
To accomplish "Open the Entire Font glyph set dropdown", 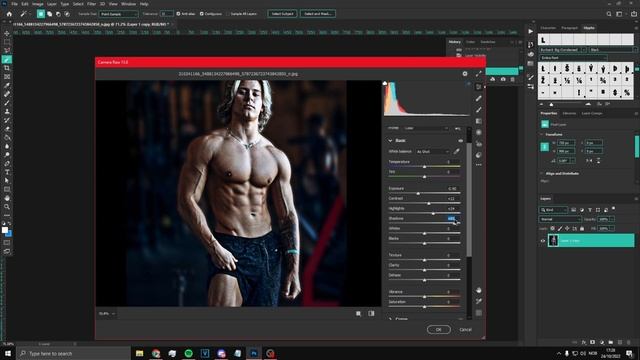I will 572,58.
